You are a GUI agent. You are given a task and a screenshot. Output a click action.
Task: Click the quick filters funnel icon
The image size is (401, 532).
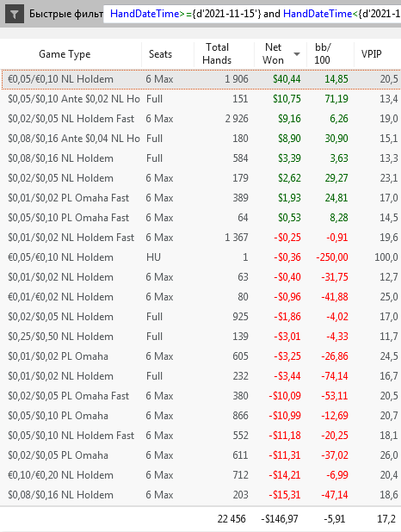pyautogui.click(x=15, y=14)
